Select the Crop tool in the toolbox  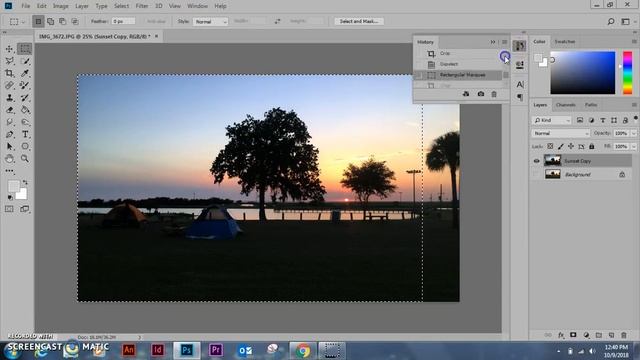click(x=9, y=73)
